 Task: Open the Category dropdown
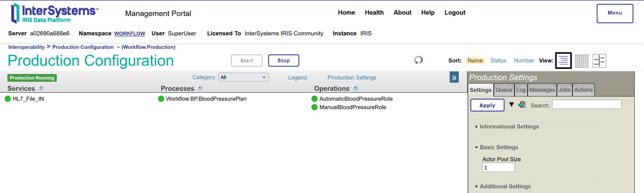243,77
